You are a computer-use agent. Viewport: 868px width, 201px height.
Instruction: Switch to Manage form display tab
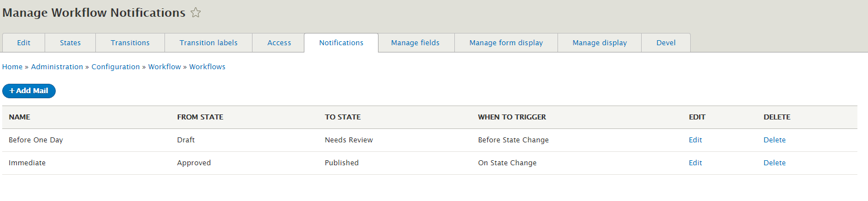coord(506,43)
